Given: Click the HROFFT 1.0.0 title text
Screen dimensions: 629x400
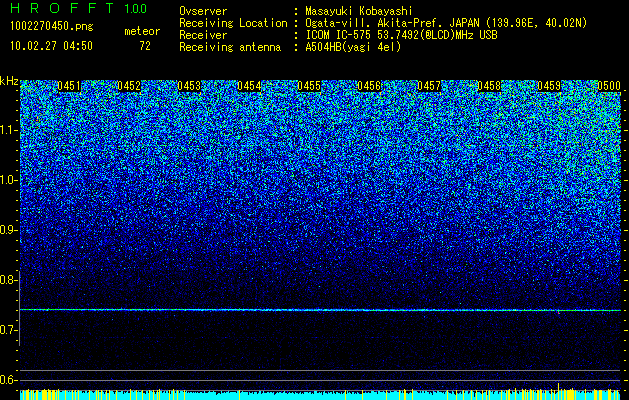Looking at the screenshot, I should 79,8.
